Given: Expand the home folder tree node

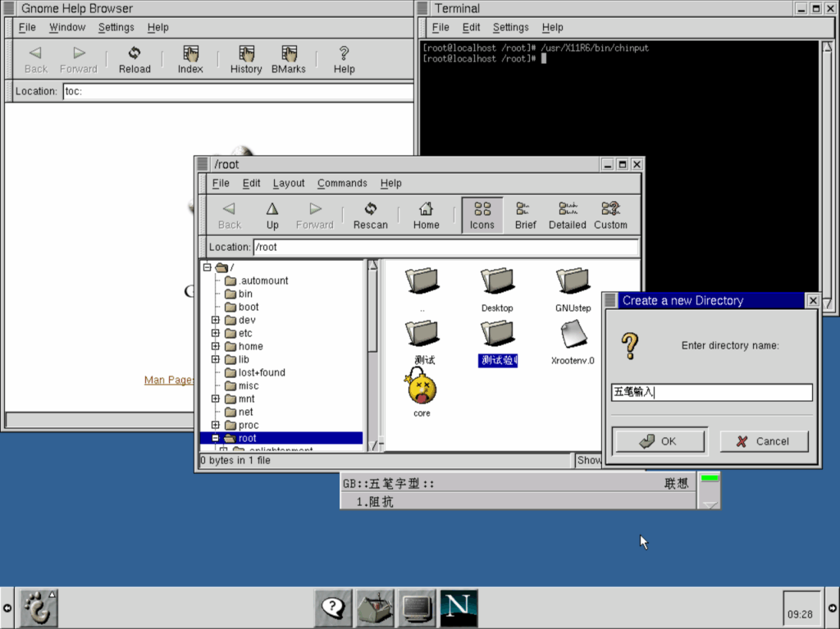Looking at the screenshot, I should [x=216, y=346].
